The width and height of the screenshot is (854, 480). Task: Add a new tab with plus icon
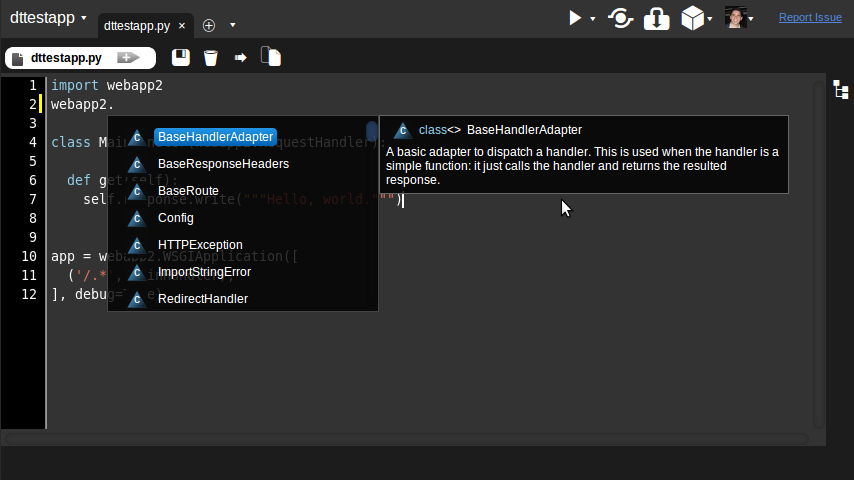(x=209, y=26)
